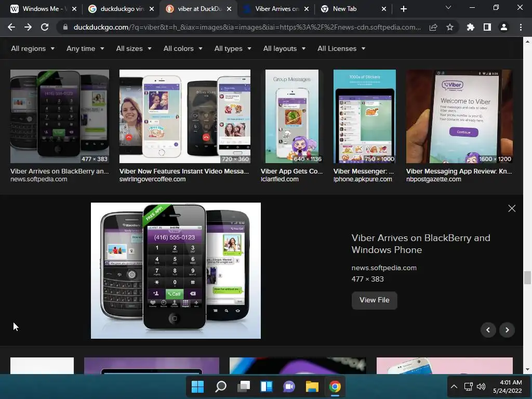Image resolution: width=532 pixels, height=399 pixels.
Task: Open Viber Now Features Instant Video result
Action: tap(184, 171)
